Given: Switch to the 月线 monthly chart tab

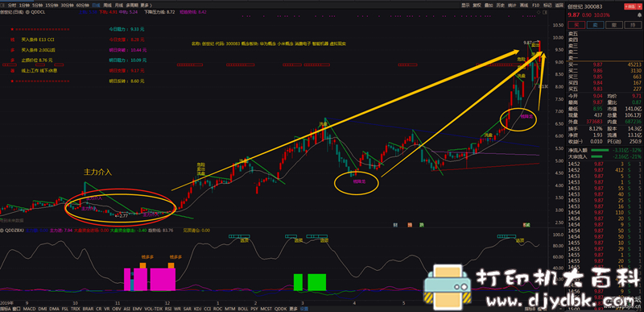Looking at the screenshot, I should click(118, 6).
